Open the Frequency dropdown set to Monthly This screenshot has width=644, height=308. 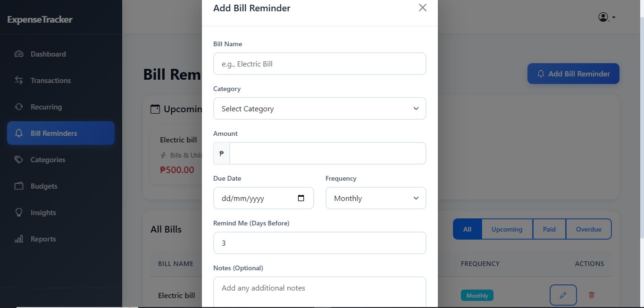(376, 198)
